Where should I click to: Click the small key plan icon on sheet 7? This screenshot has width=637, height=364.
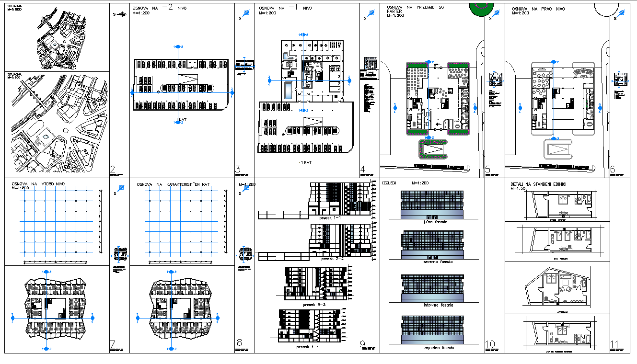[x=120, y=254]
